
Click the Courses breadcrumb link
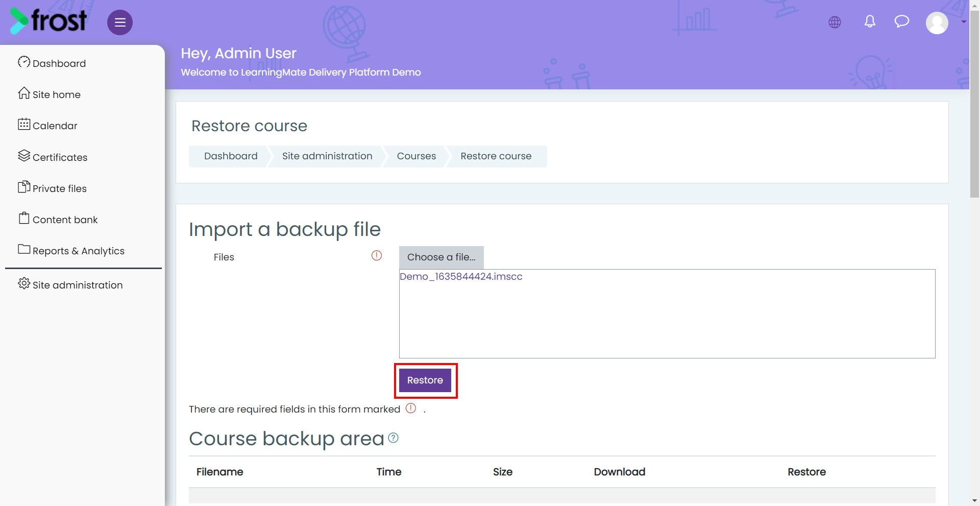(416, 156)
